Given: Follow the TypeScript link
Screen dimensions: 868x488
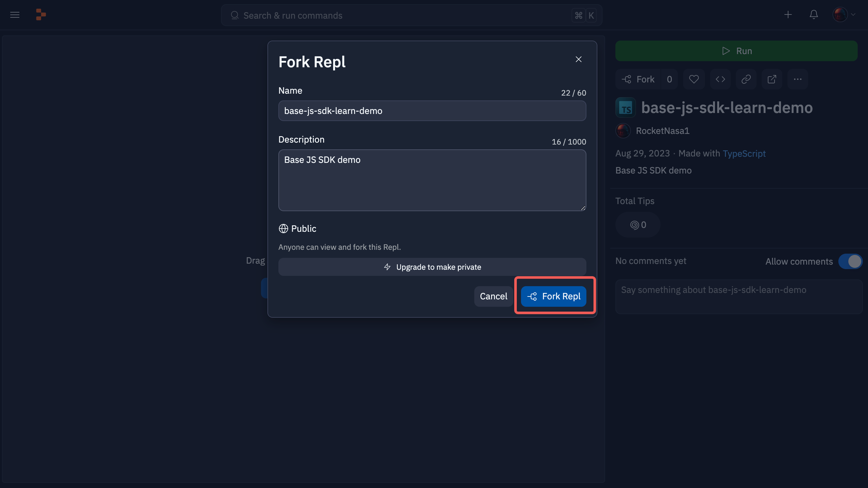Looking at the screenshot, I should click(x=744, y=154).
